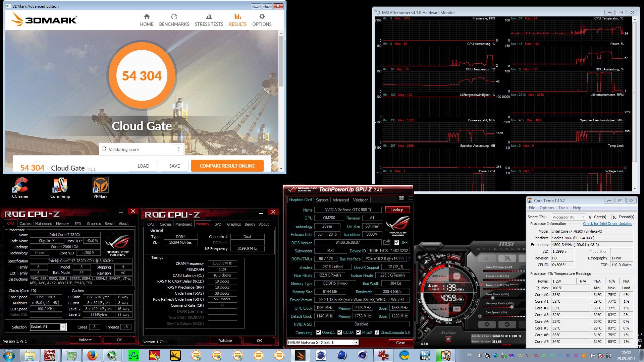
Task: Toggle OpenCL checkbox in GPU-Z
Action: [x=318, y=333]
